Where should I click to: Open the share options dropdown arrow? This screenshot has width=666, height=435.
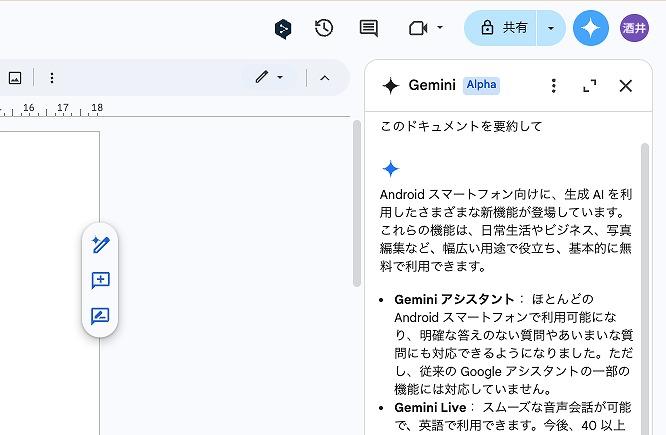[x=551, y=28]
